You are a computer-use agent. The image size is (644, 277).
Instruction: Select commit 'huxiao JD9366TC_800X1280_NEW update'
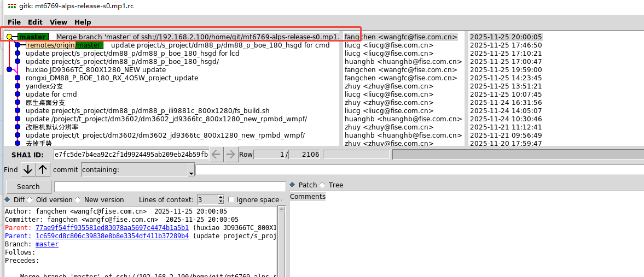[96, 70]
